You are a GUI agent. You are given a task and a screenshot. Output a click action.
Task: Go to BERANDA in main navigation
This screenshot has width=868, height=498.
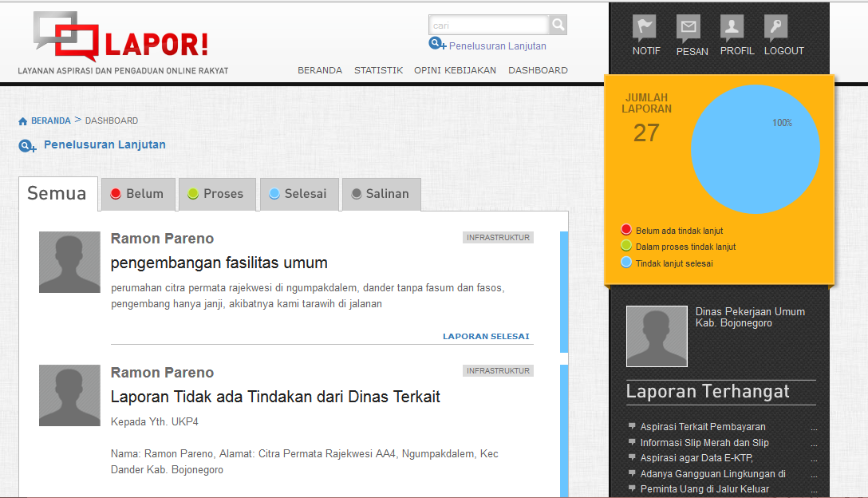coord(320,70)
